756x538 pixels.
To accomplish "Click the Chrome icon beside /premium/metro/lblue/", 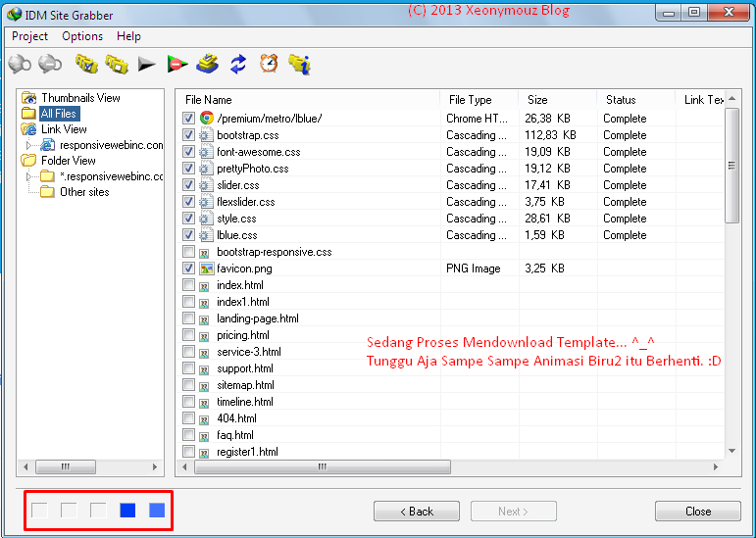I will click(207, 118).
